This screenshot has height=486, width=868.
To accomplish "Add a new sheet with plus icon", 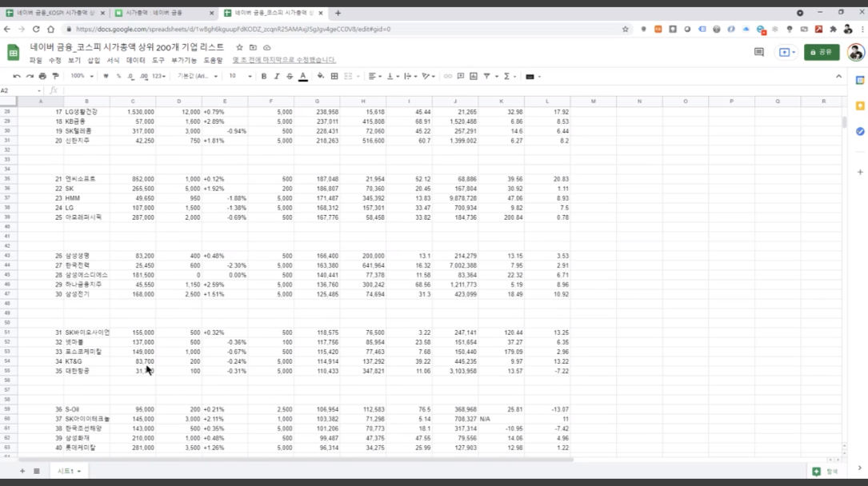I will (x=22, y=471).
